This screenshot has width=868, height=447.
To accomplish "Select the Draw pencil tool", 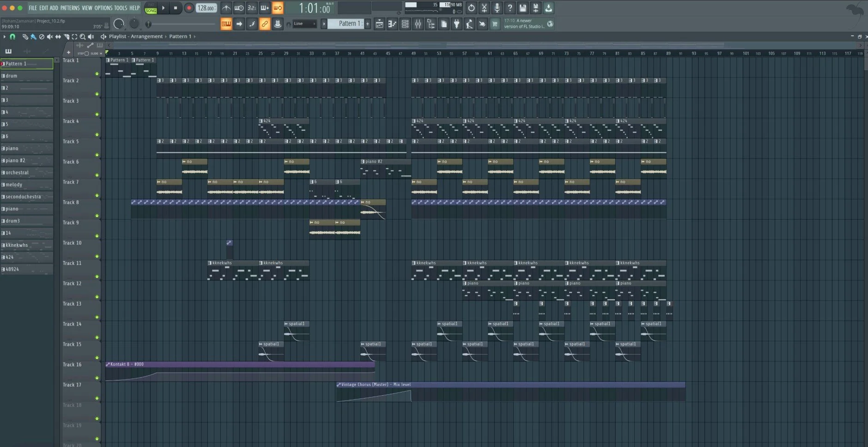I will pos(25,37).
